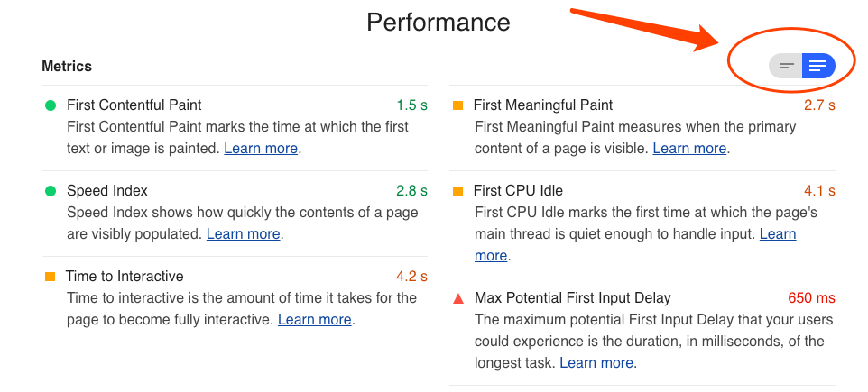
Task: Click orange square icon beside First Meaningful Paint
Action: tap(457, 105)
